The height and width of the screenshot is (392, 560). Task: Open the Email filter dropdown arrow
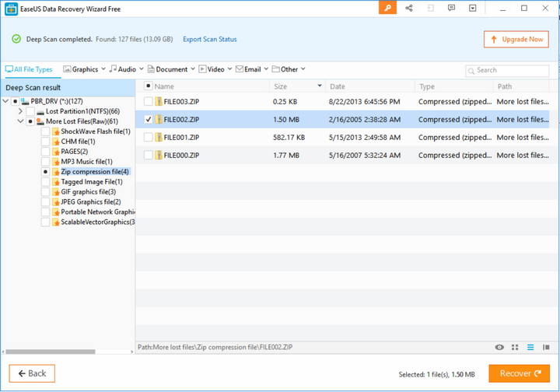point(266,69)
